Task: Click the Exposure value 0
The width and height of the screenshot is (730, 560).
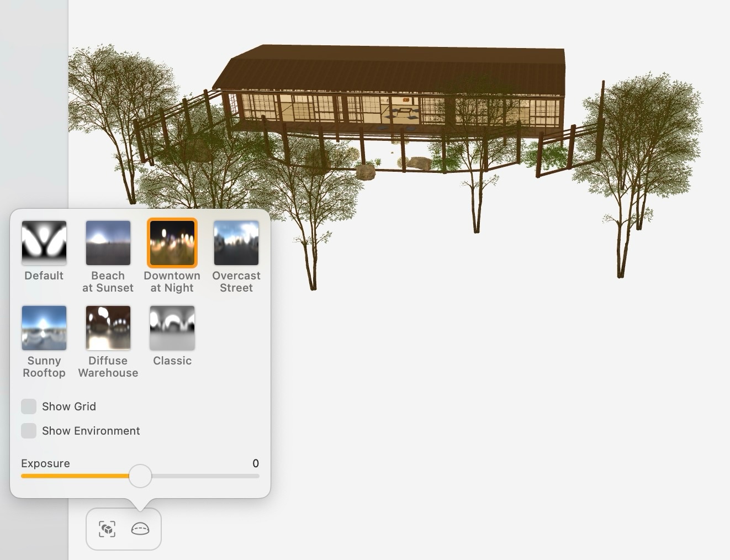Action: (x=256, y=463)
